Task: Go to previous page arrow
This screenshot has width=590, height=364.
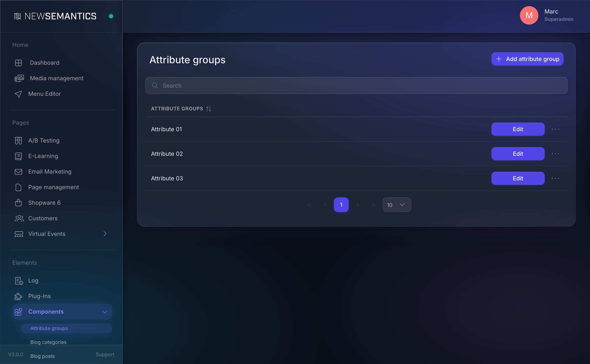Action: coord(325,205)
